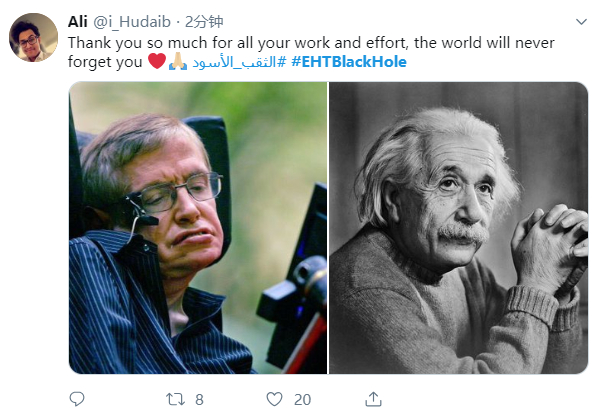Image resolution: width=598 pixels, height=420 pixels.
Task: Open the @i_Hudaib username handle
Action: 132,22
